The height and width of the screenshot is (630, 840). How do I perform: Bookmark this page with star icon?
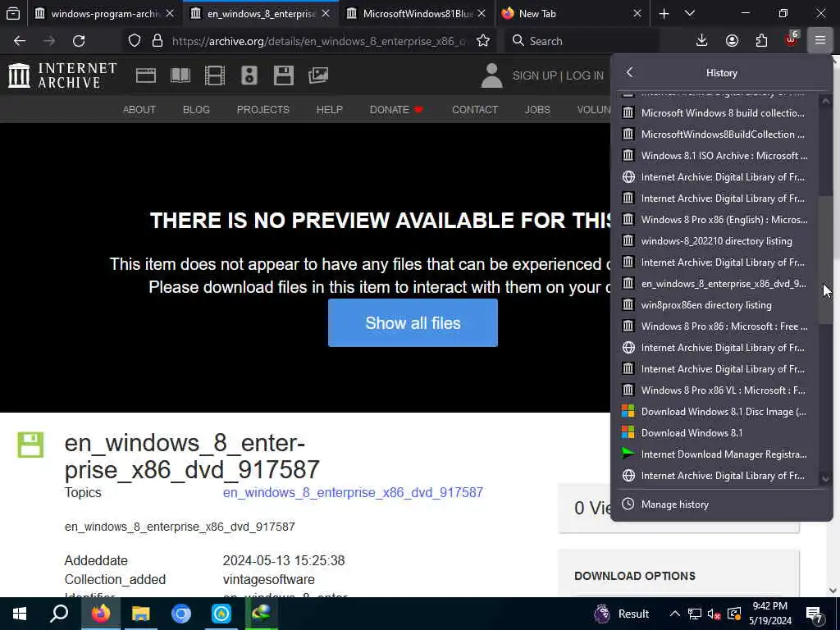483,41
